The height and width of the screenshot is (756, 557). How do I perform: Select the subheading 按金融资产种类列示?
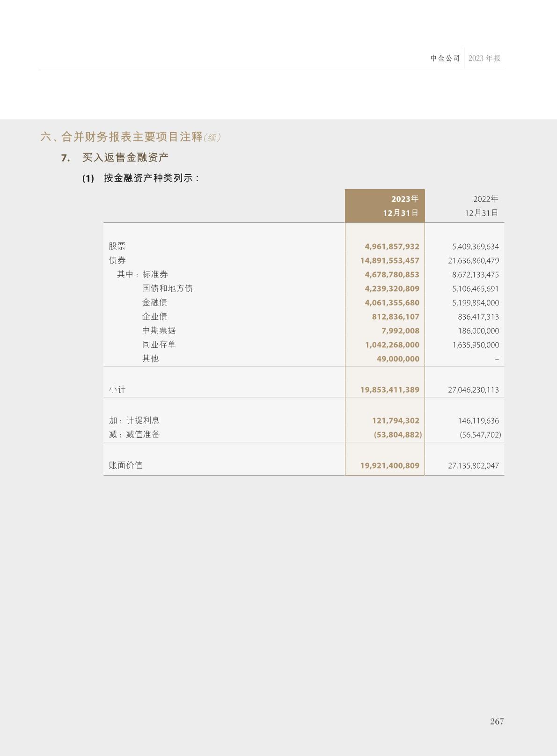152,178
